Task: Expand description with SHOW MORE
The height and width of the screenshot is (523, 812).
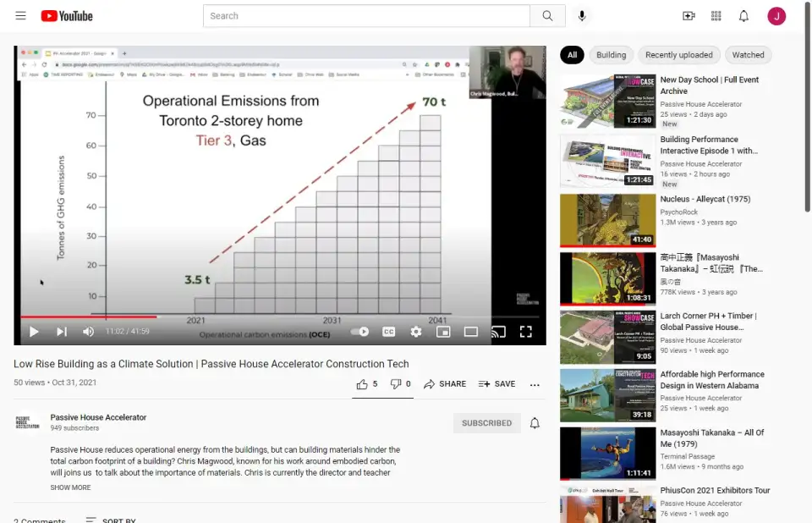Action: click(x=70, y=487)
